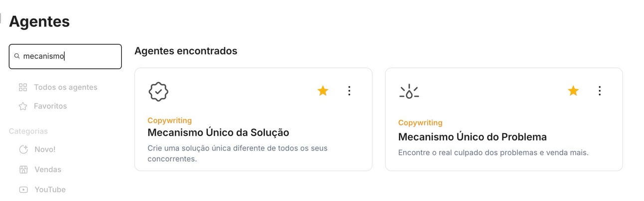Image resolution: width=644 pixels, height=201 pixels.
Task: Open Mecanismo Único da Solução agent title
Action: 218,133
